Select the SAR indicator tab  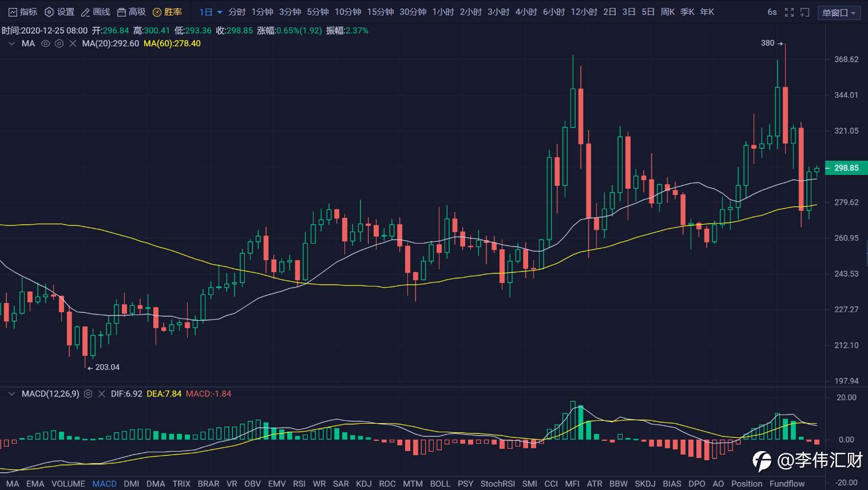341,484
